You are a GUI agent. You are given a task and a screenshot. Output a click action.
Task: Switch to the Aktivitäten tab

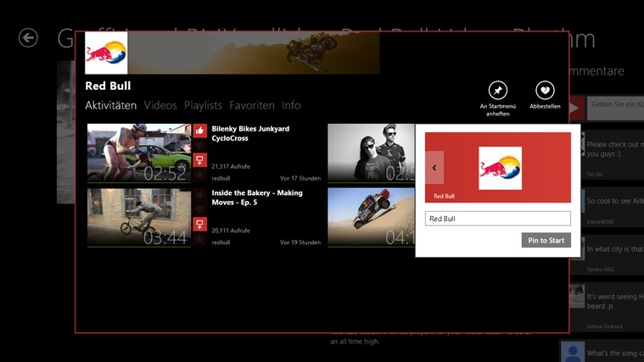click(110, 105)
